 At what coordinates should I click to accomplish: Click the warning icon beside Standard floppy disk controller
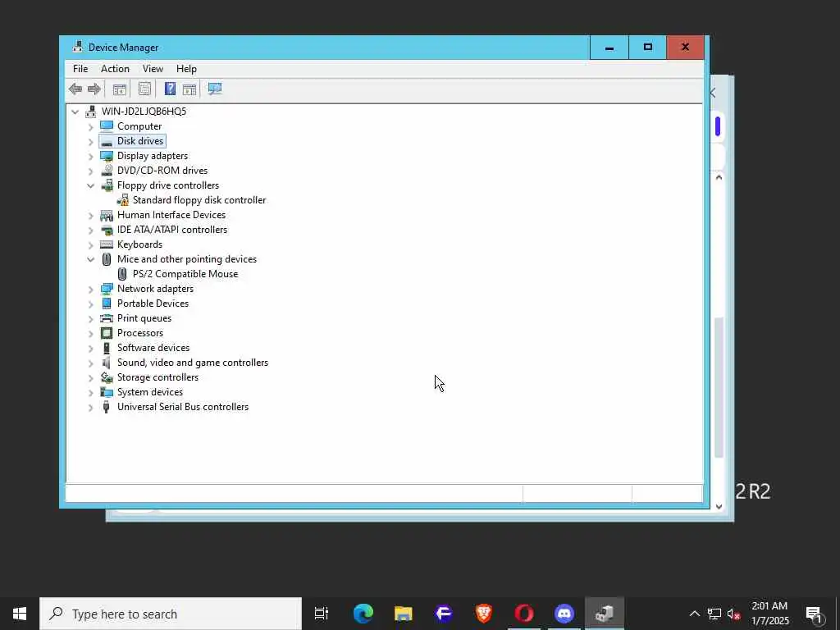pyautogui.click(x=123, y=200)
